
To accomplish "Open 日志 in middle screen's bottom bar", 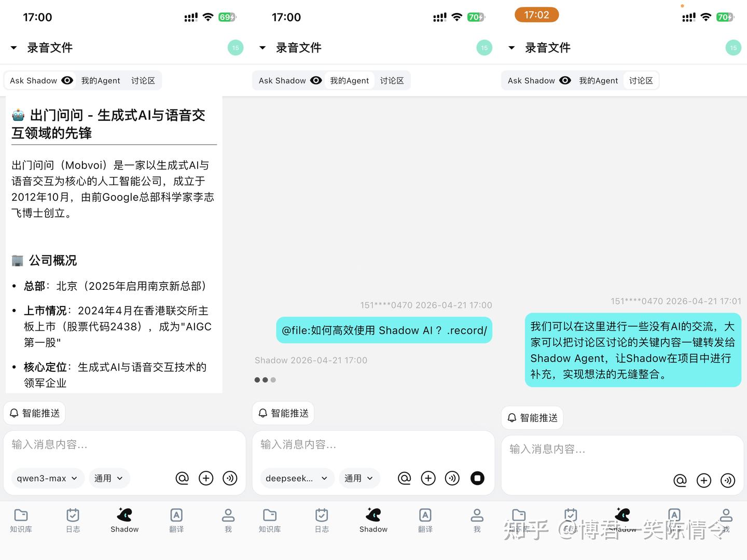I will click(322, 520).
